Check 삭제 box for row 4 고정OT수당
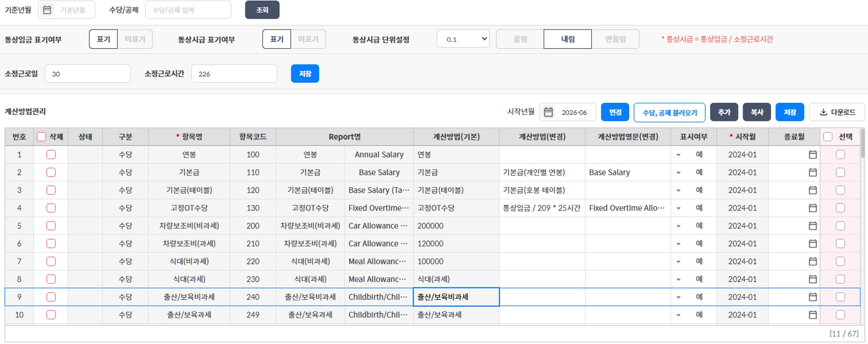This screenshot has width=868, height=344. pyautogui.click(x=51, y=208)
